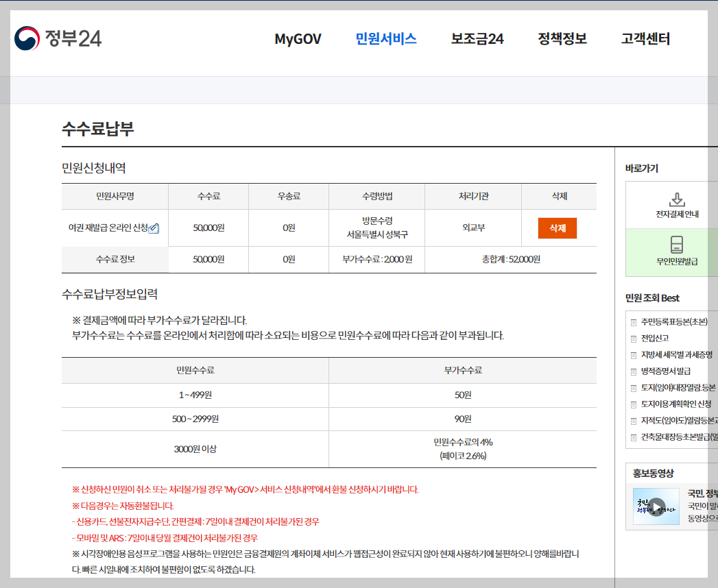Open the 보조금24 section
Image resolution: width=718 pixels, height=588 pixels.
coord(479,39)
